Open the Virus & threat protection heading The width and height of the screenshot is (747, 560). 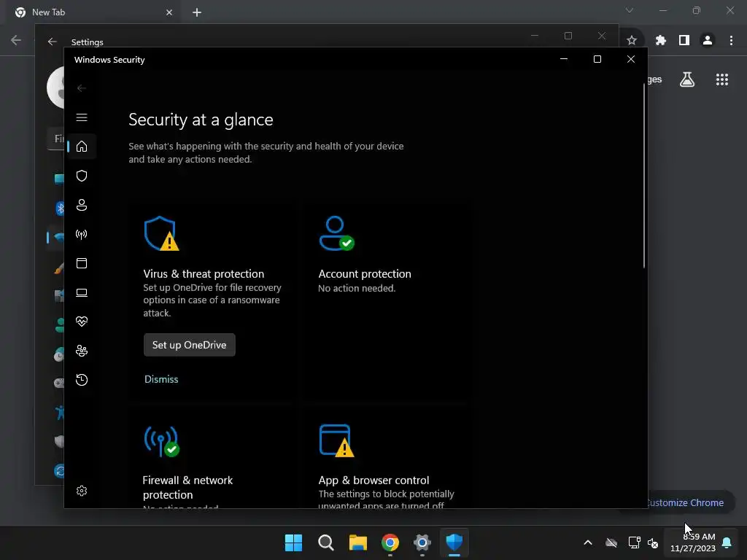point(204,274)
